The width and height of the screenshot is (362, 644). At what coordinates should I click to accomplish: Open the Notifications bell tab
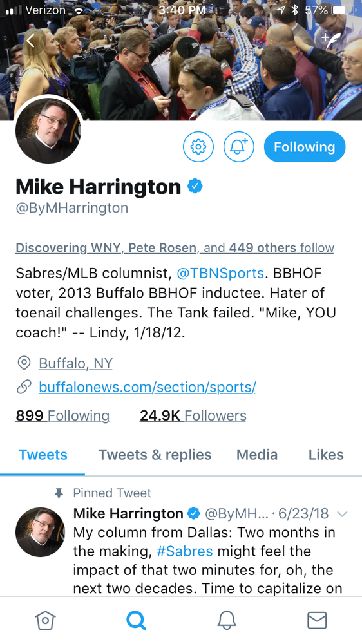[x=226, y=620]
